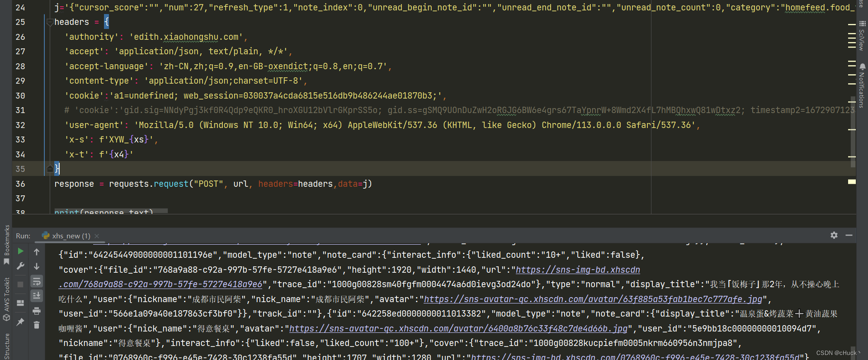Move down the stack trace with down arrow
The image size is (868, 360).
(37, 266)
